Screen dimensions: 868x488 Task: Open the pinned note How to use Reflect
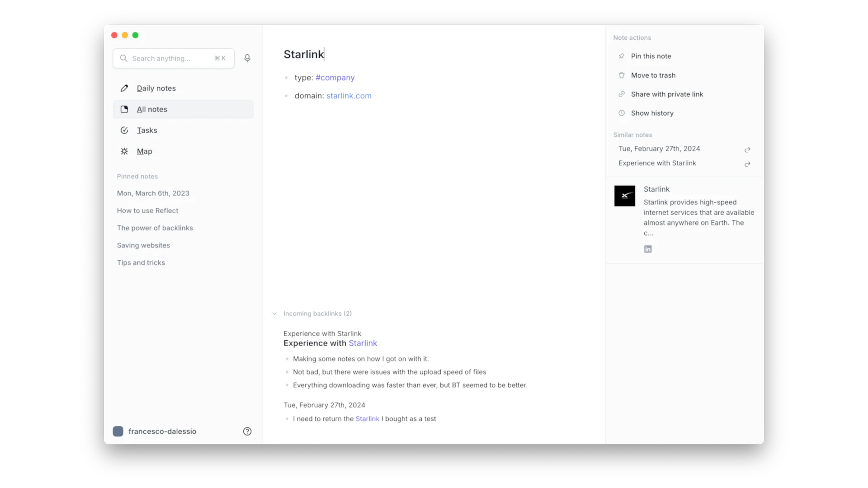pyautogui.click(x=147, y=210)
